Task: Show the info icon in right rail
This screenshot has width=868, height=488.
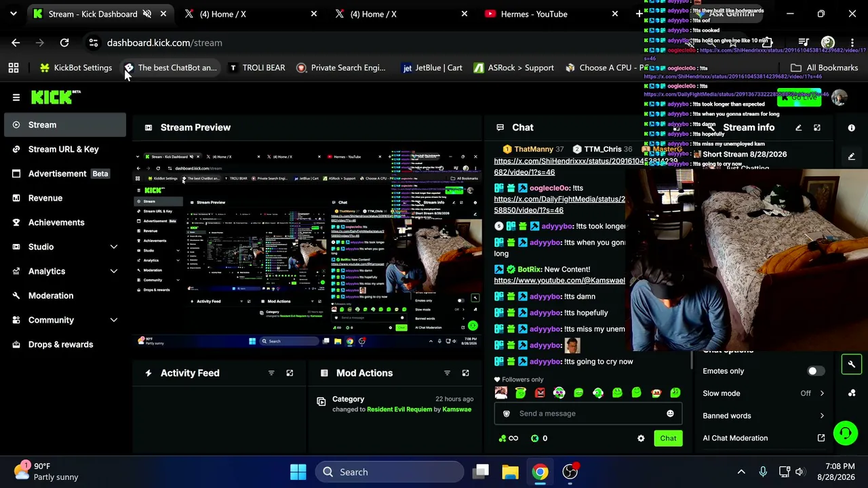Action: coord(852,127)
